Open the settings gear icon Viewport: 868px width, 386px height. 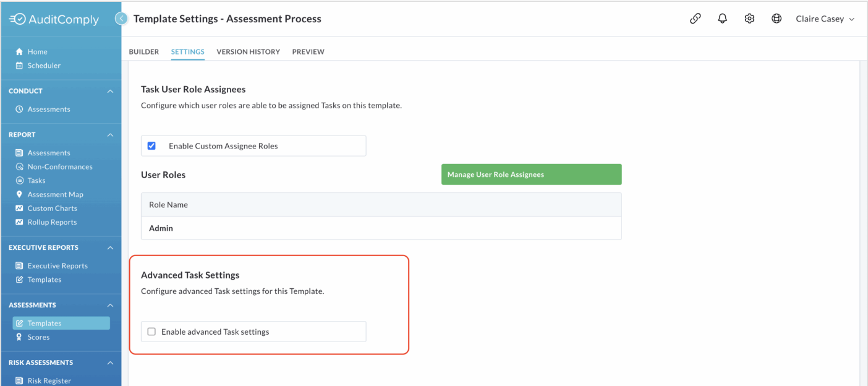(749, 19)
